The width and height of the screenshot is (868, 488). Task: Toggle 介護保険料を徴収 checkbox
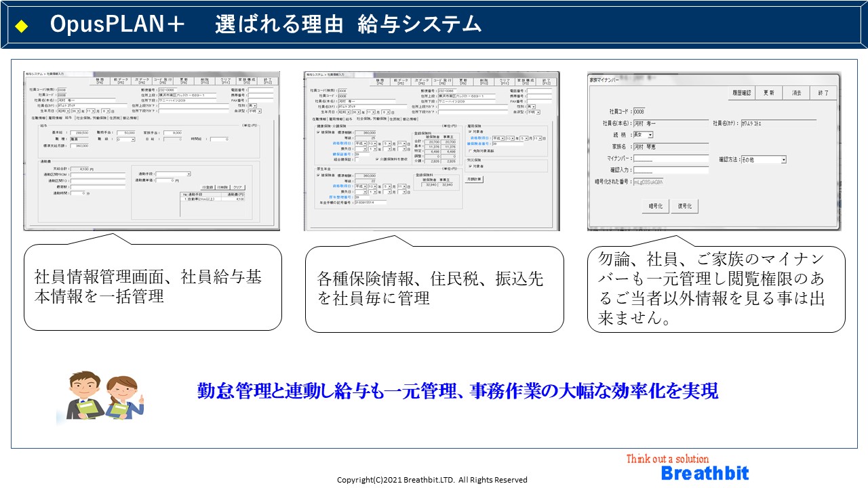click(377, 159)
